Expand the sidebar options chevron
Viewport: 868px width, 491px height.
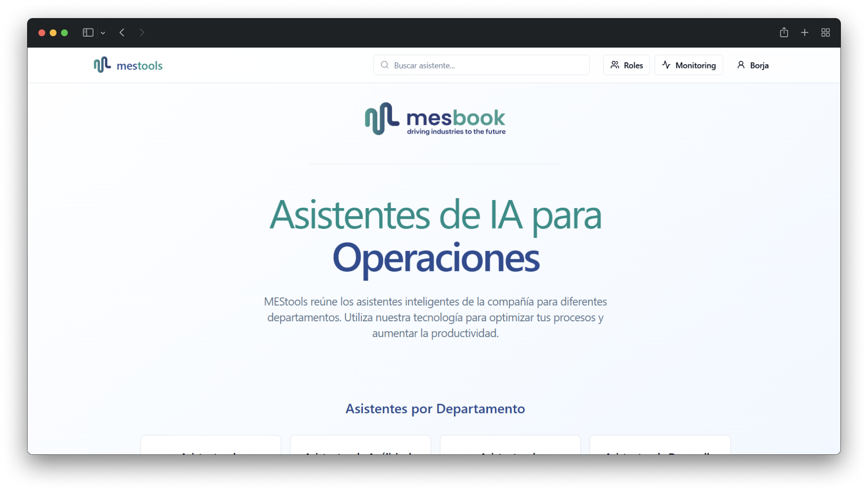103,33
